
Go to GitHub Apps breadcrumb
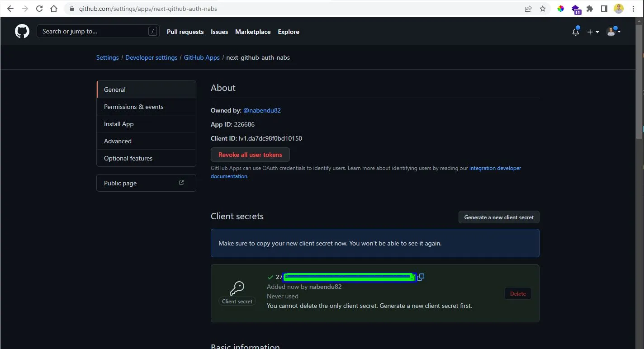pyautogui.click(x=202, y=57)
